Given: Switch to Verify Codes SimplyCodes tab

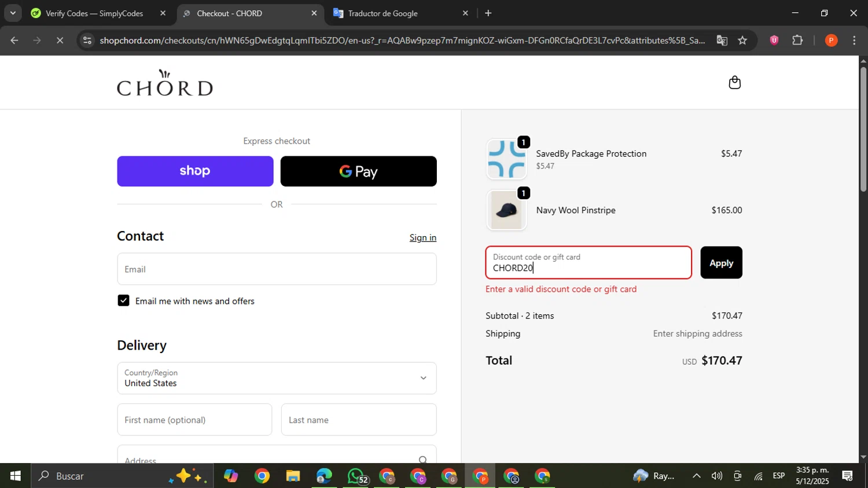Looking at the screenshot, I should pyautogui.click(x=99, y=13).
